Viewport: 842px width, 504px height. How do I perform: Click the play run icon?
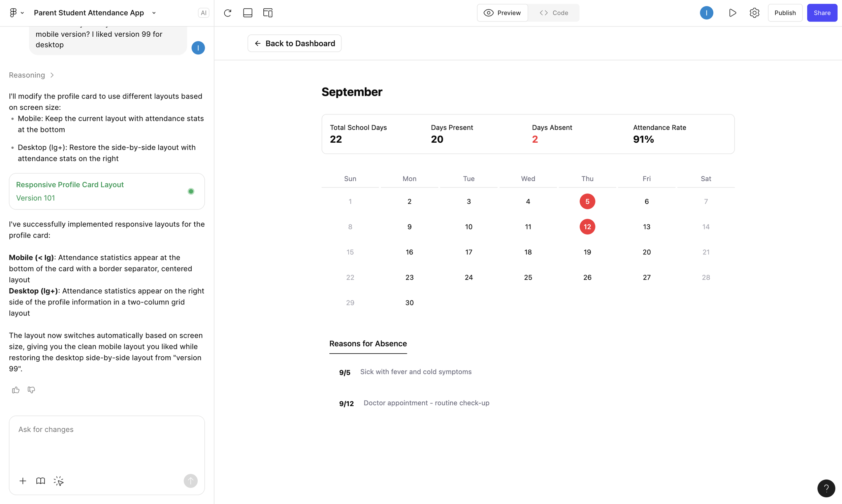pyautogui.click(x=733, y=13)
